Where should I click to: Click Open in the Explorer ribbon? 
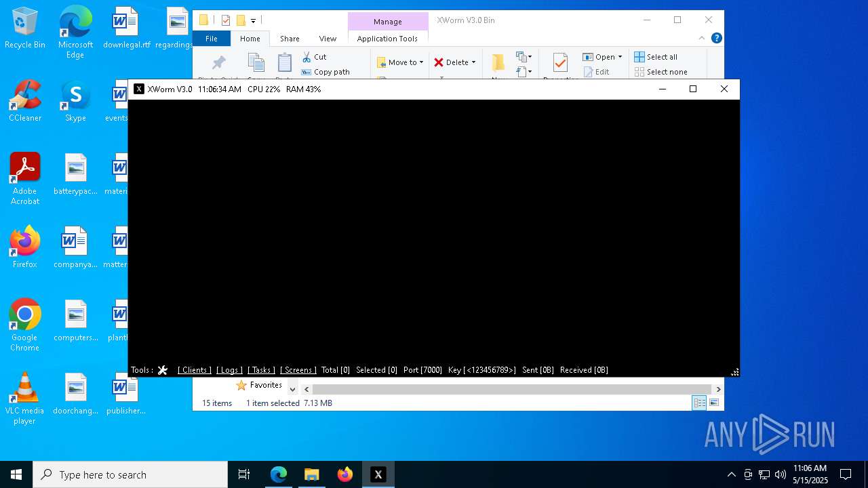pos(599,57)
